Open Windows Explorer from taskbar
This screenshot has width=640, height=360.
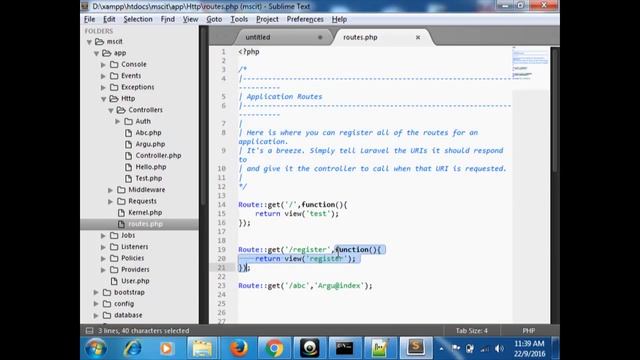point(202,348)
